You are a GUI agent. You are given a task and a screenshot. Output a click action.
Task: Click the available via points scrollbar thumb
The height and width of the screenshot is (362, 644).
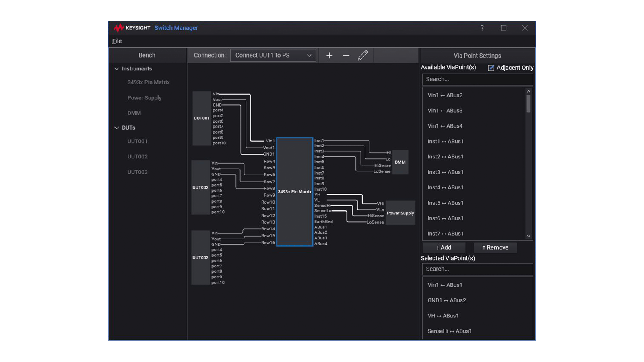tap(528, 104)
